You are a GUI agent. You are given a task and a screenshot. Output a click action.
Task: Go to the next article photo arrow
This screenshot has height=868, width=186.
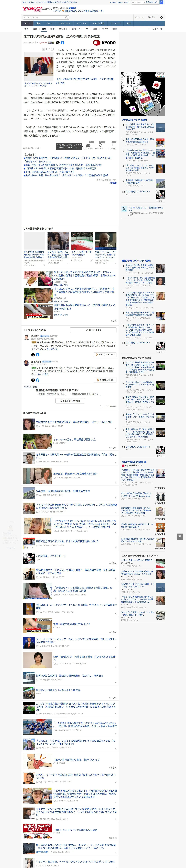52,49
